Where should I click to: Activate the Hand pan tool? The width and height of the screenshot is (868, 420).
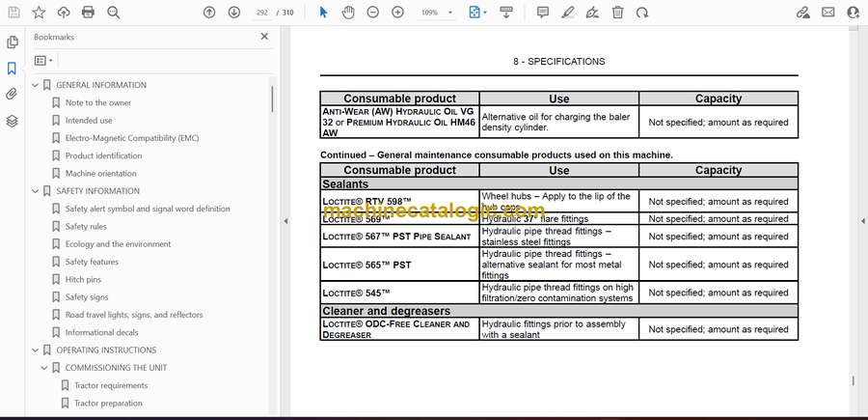coord(348,13)
